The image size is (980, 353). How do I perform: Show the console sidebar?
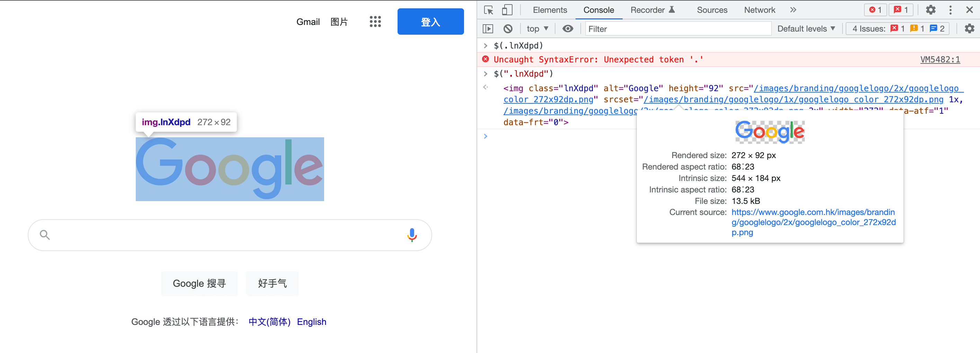[x=488, y=28]
